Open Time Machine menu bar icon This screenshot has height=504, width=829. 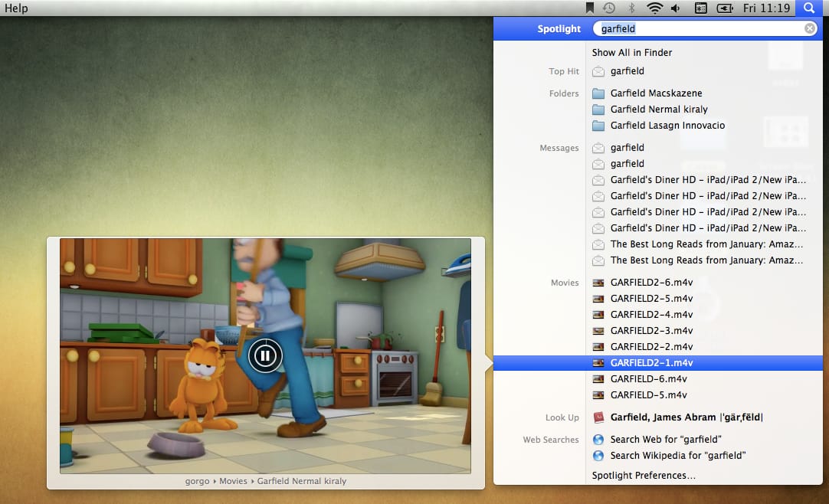(609, 8)
